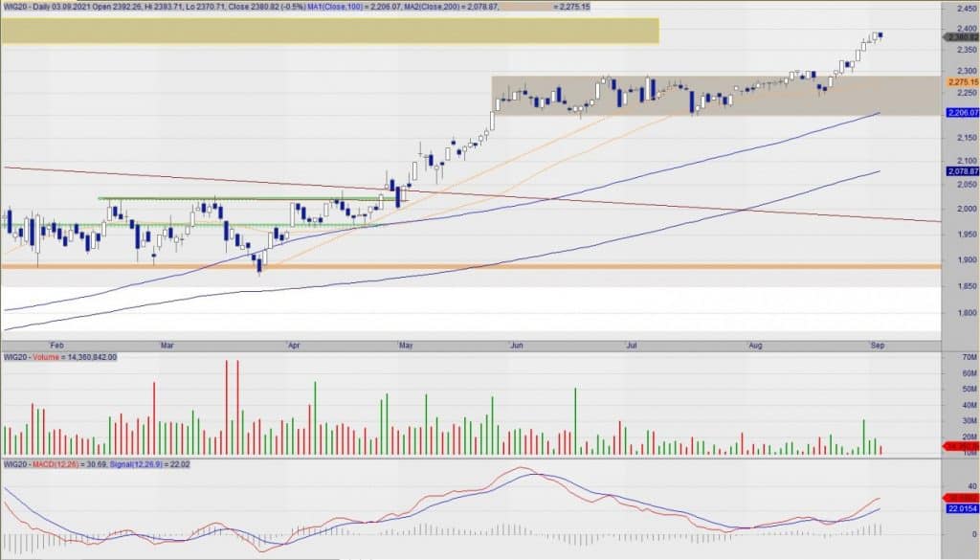Click the latest candlestick in September
The image size is (980, 560).
coord(880,36)
